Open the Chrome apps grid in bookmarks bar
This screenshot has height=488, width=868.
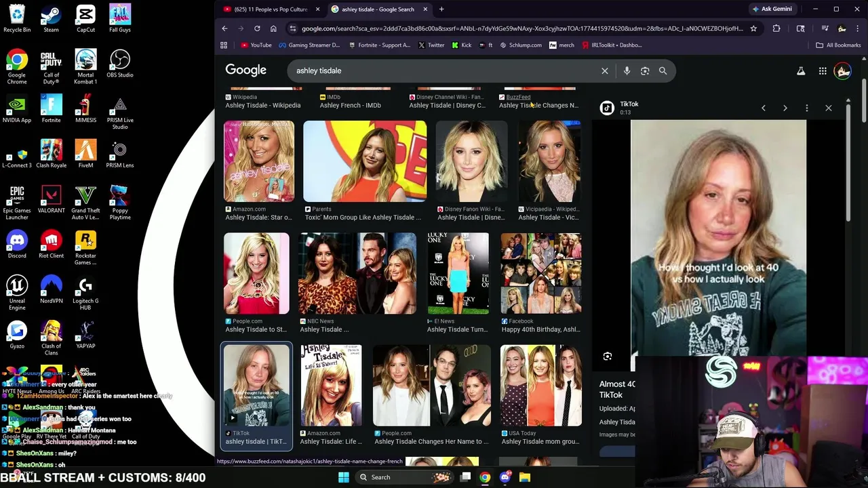[x=224, y=45]
